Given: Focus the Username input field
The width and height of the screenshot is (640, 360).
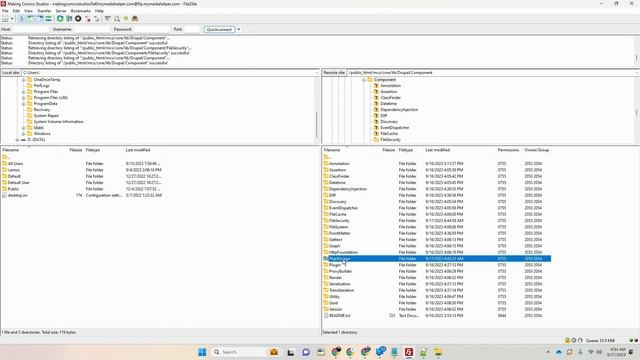Looking at the screenshot, I should tap(92, 29).
